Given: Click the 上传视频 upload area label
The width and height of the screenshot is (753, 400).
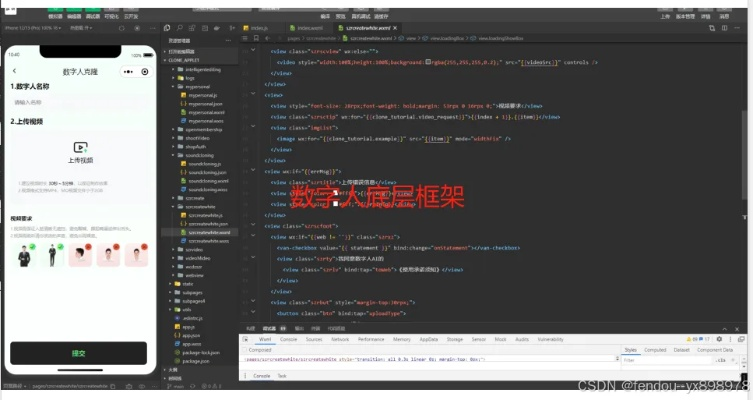Looking at the screenshot, I should point(80,160).
